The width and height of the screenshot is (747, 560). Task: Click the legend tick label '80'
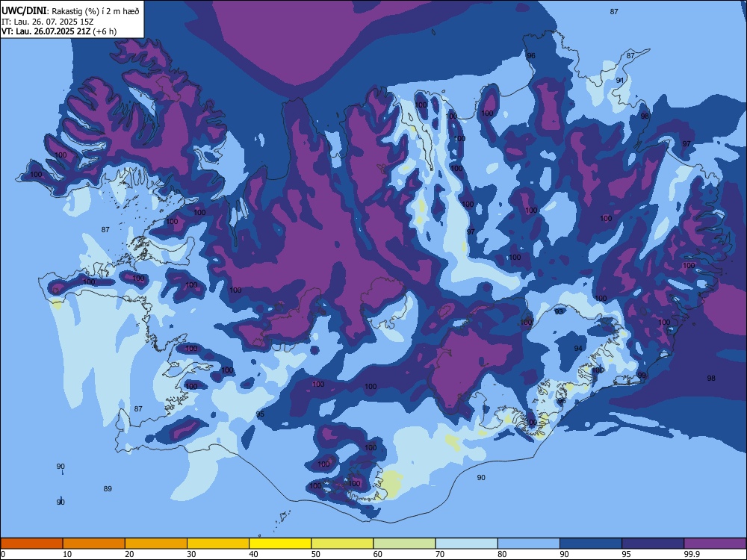pyautogui.click(x=502, y=554)
